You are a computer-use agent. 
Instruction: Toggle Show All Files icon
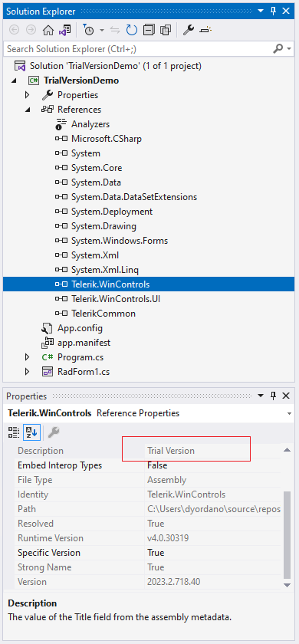point(166,30)
